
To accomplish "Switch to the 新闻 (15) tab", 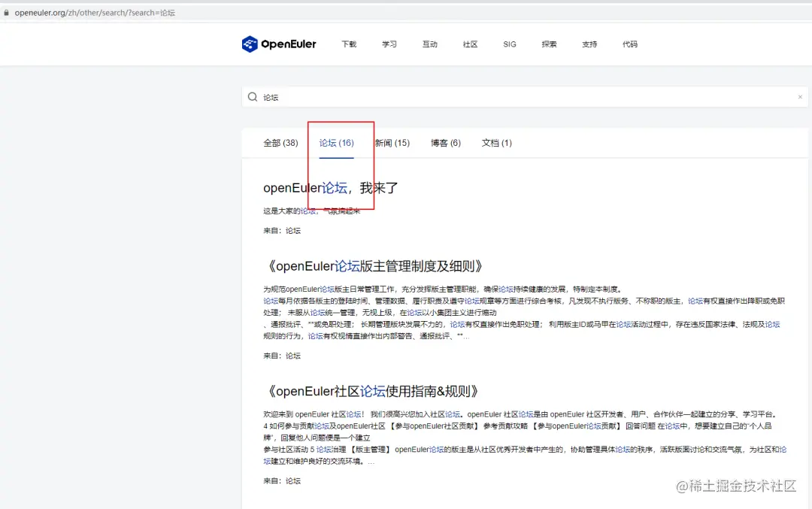I will coord(392,143).
